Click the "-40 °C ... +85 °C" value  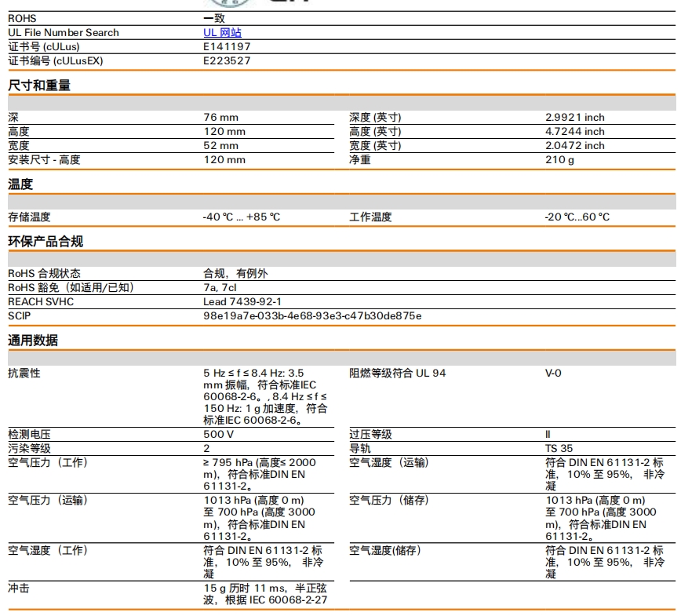[242, 217]
